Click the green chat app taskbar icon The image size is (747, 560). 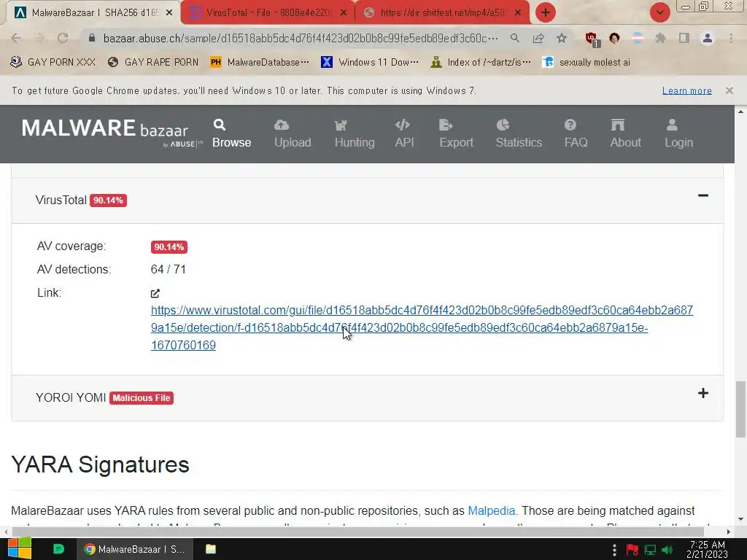tap(58, 549)
